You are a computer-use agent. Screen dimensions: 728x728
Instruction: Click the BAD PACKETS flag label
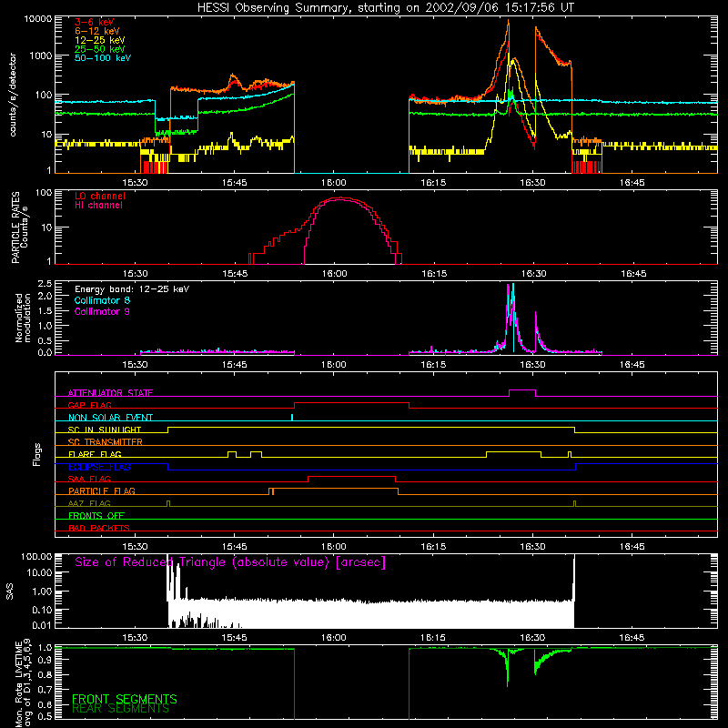point(99,528)
